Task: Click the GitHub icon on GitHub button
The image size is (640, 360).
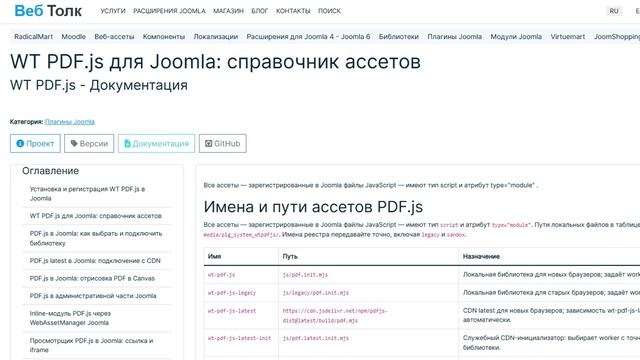Action: (208, 143)
